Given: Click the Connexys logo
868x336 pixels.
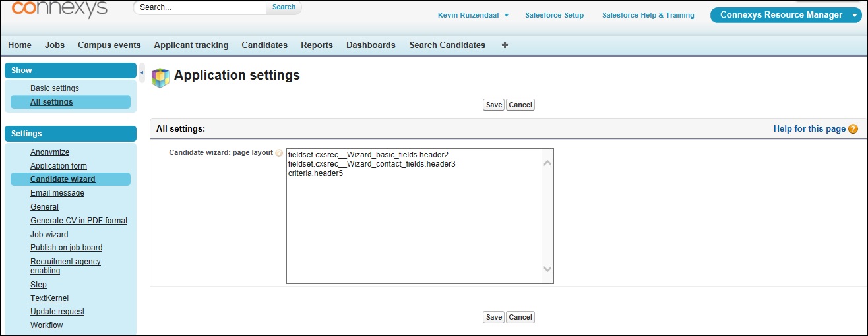Looking at the screenshot, I should pyautogui.click(x=60, y=9).
